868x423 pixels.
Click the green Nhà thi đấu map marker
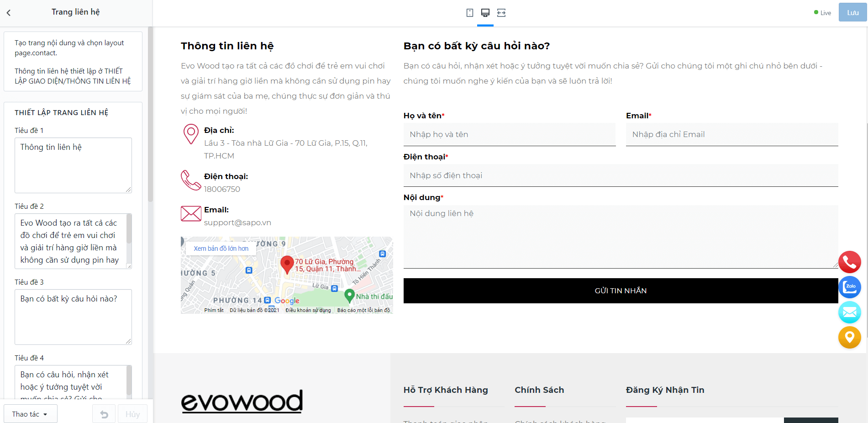tap(349, 296)
